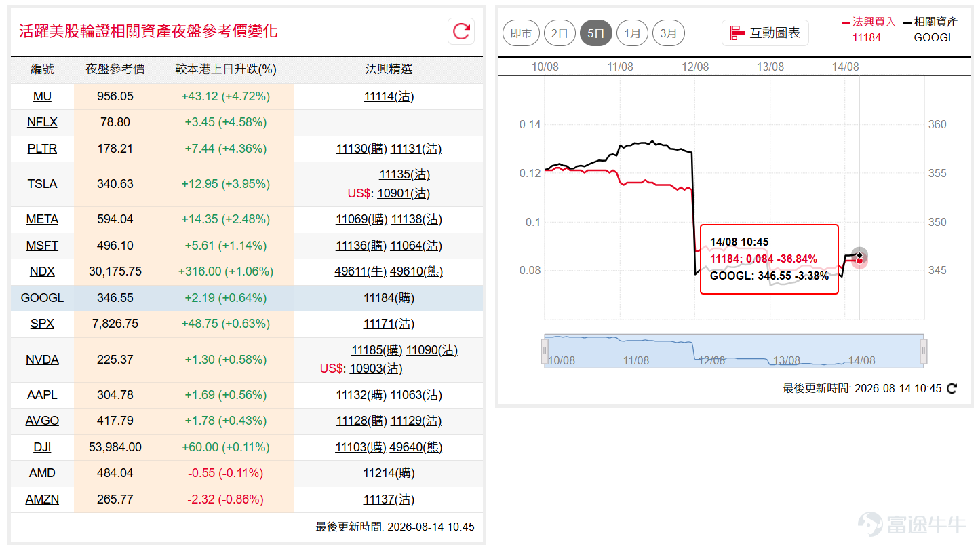The width and height of the screenshot is (980, 549).
Task: Open US$ warrant 10901 for TSLA
Action: click(x=403, y=193)
